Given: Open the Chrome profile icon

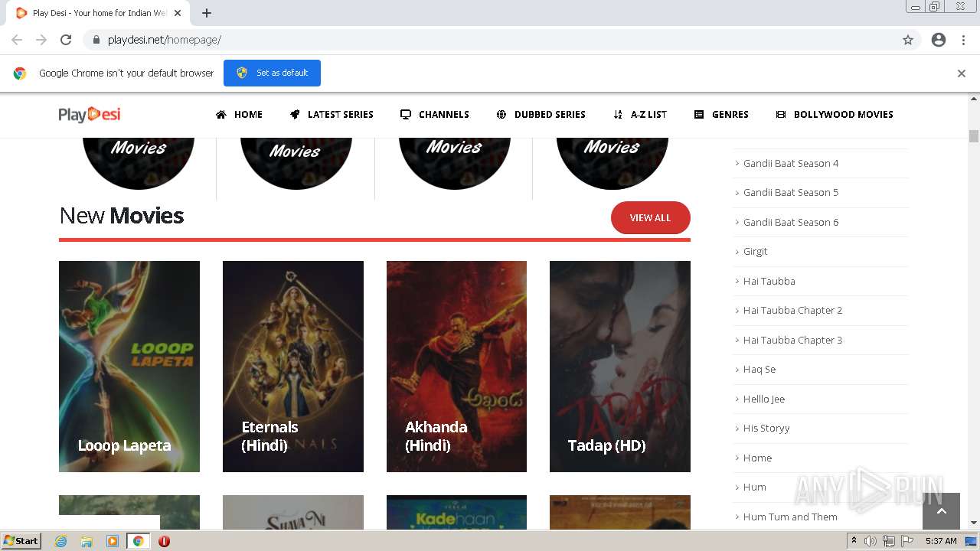Looking at the screenshot, I should coord(939,40).
